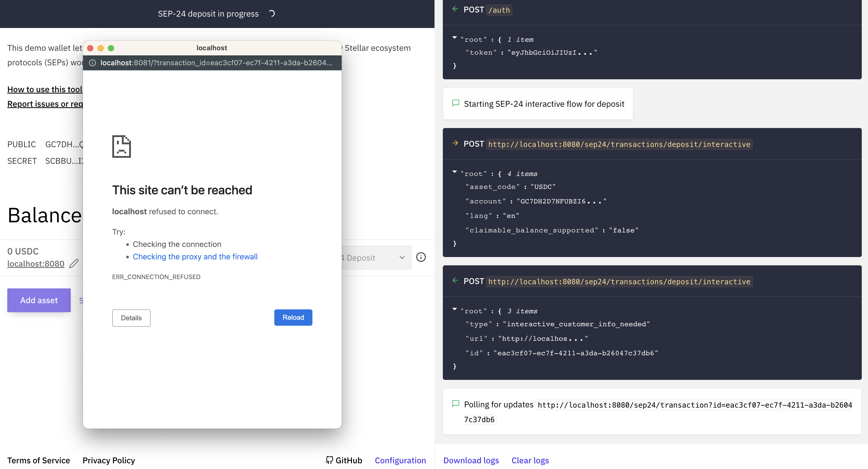Viewport: 868px width, 469px height.
Task: Click the info icon in the popup address bar
Action: 92,63
